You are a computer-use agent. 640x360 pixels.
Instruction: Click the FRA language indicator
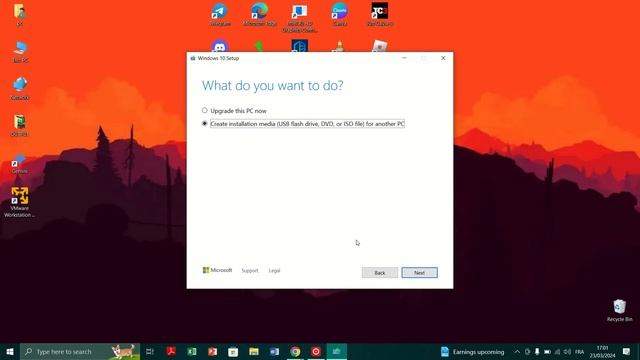click(579, 351)
